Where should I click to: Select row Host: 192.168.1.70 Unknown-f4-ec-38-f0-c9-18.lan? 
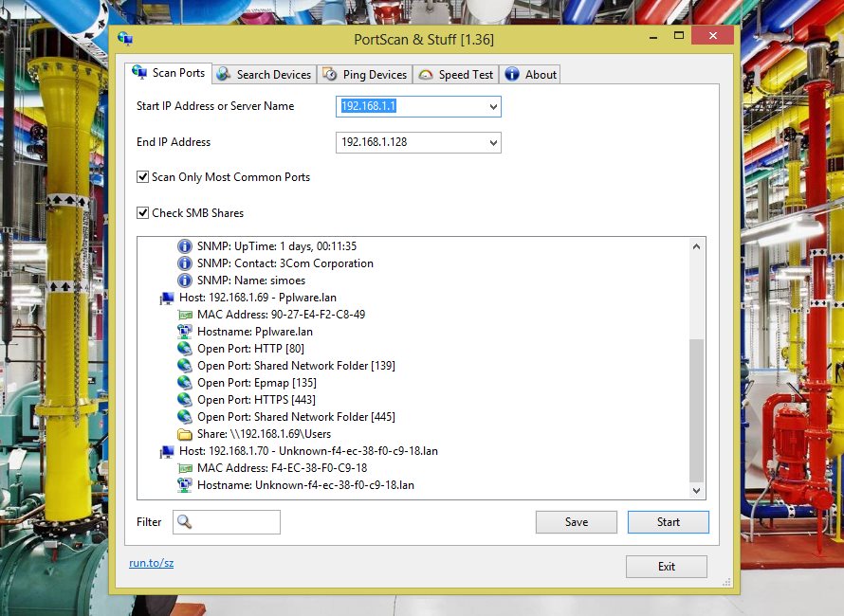coord(308,451)
